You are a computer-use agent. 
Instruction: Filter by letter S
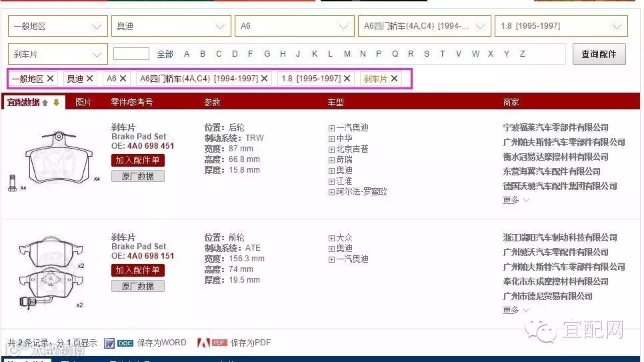tap(427, 54)
